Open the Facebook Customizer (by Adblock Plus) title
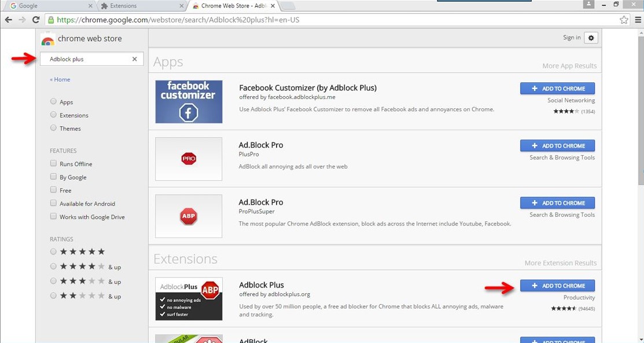This screenshot has width=644, height=343. (308, 87)
